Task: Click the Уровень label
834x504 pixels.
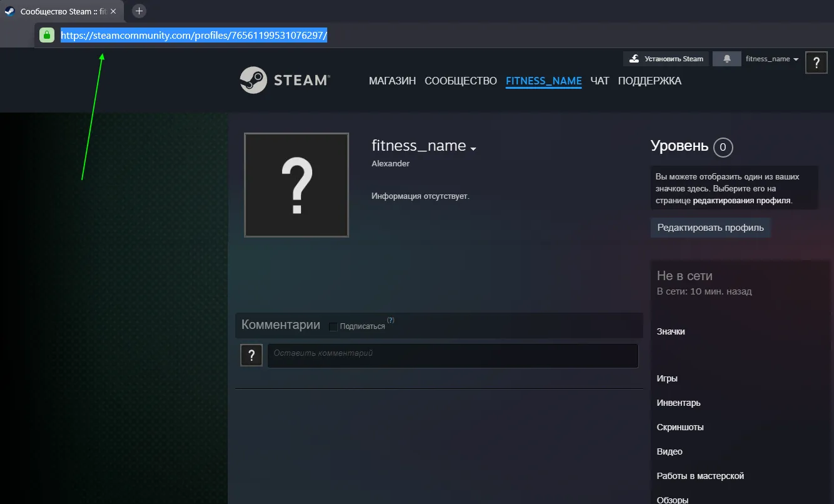Action: click(x=679, y=146)
